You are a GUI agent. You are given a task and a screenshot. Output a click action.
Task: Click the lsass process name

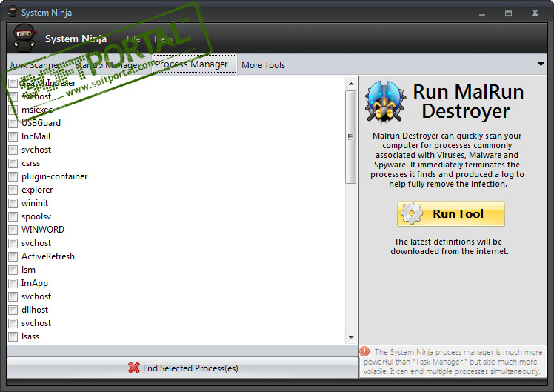[x=30, y=336]
